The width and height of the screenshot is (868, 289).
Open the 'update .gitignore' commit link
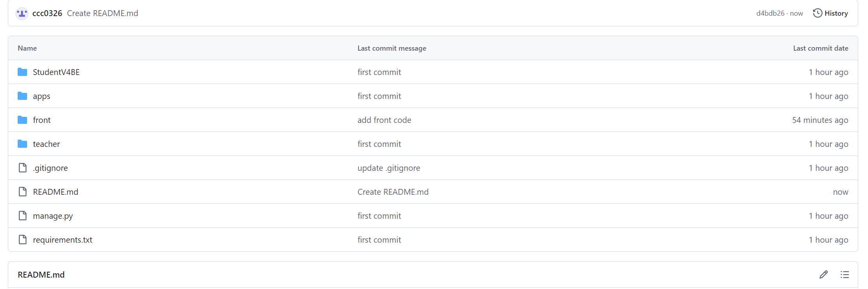coord(388,168)
